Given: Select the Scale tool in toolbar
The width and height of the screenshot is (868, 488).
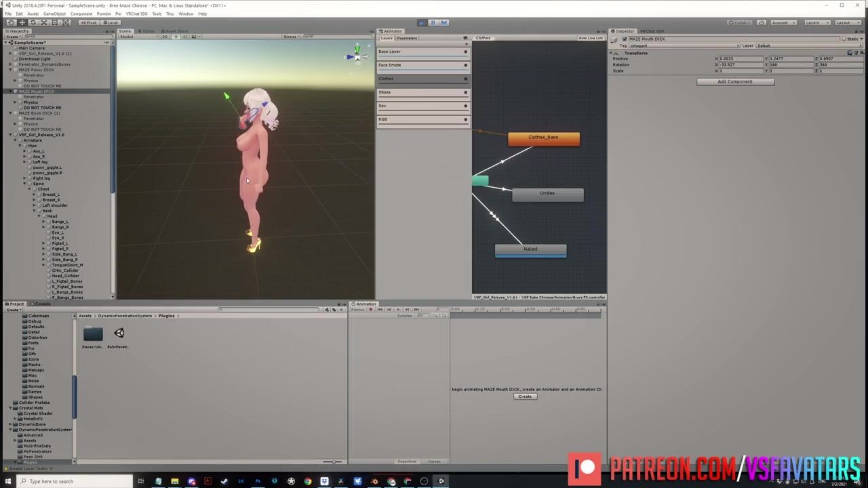Looking at the screenshot, I should point(43,22).
